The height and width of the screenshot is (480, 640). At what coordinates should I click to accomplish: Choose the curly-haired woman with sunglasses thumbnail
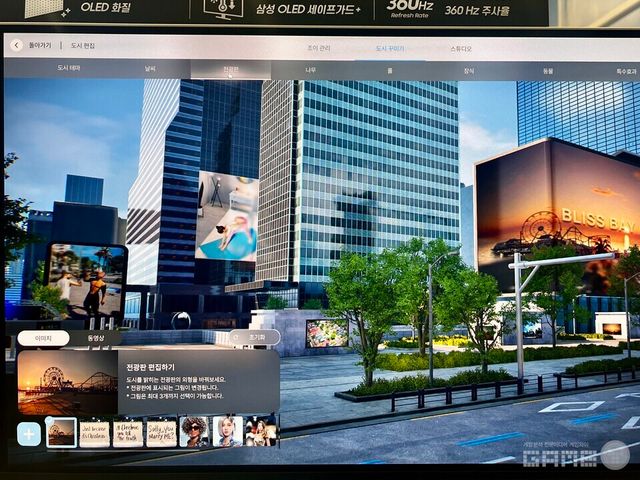(194, 432)
